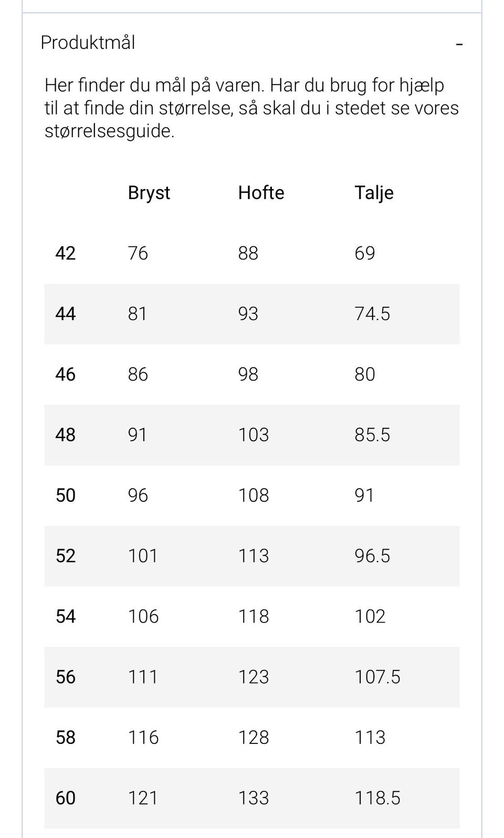Collapse the Produktmål section with minus icon
Viewport: 504px width, 838px height.
(459, 44)
